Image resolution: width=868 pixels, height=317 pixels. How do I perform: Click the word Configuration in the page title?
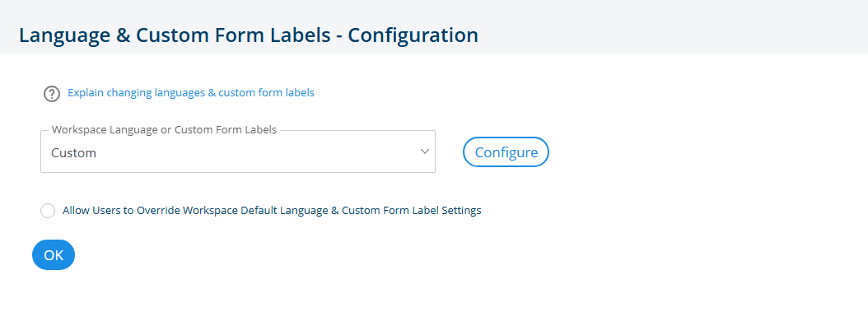413,35
